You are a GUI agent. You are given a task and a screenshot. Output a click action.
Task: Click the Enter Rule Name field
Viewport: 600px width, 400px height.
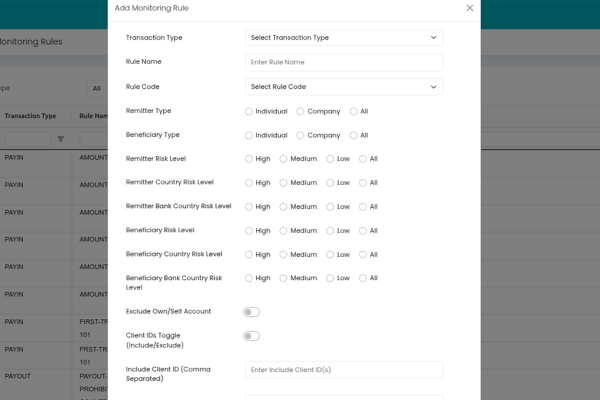(343, 62)
